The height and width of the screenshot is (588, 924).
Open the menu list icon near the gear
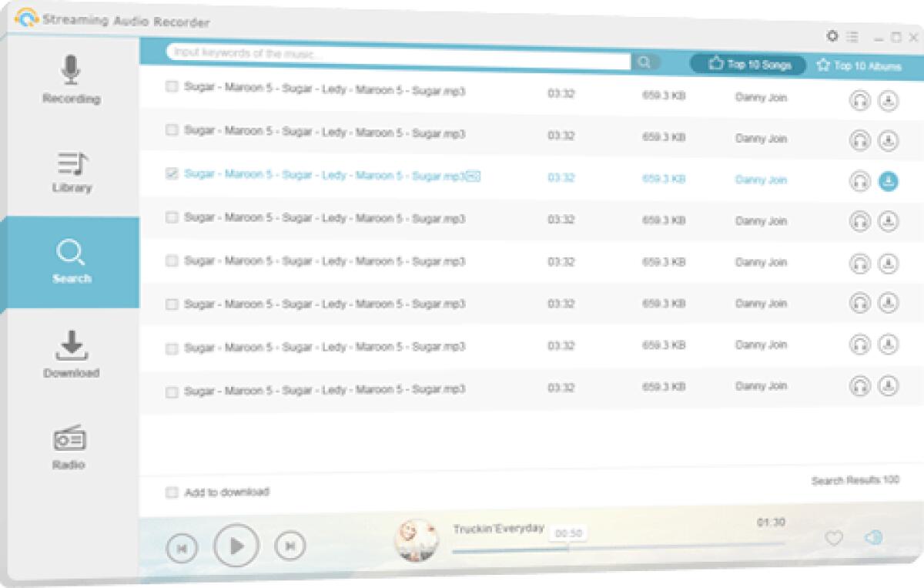click(852, 35)
